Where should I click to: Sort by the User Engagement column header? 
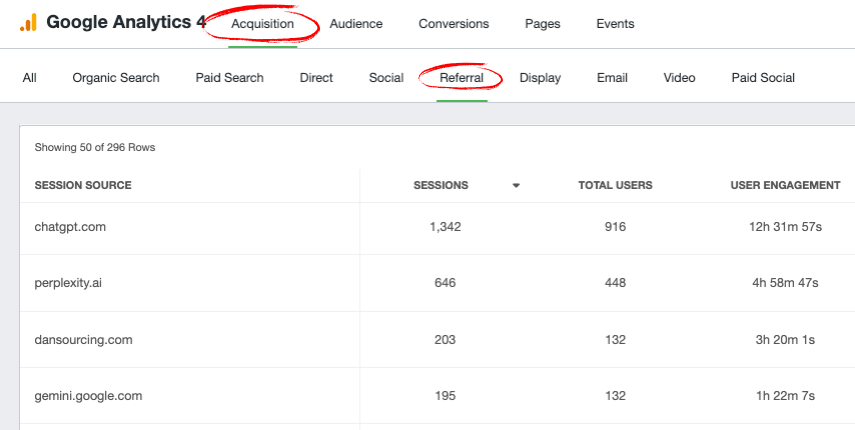pos(785,185)
